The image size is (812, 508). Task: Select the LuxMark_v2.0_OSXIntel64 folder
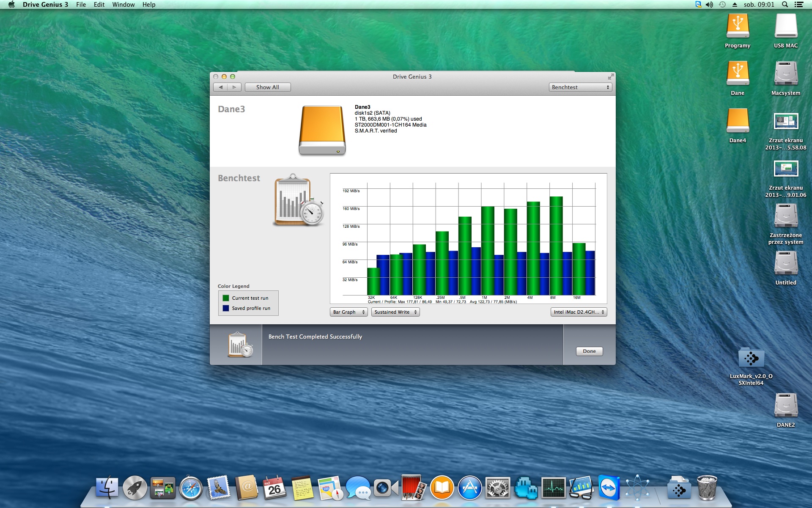[751, 366]
